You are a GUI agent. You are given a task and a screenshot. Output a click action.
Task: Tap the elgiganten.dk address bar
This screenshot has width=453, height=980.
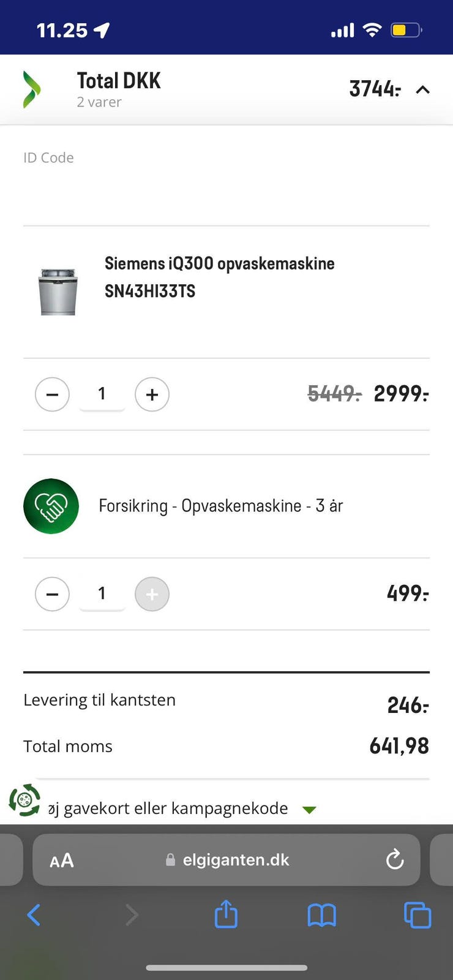[236, 860]
